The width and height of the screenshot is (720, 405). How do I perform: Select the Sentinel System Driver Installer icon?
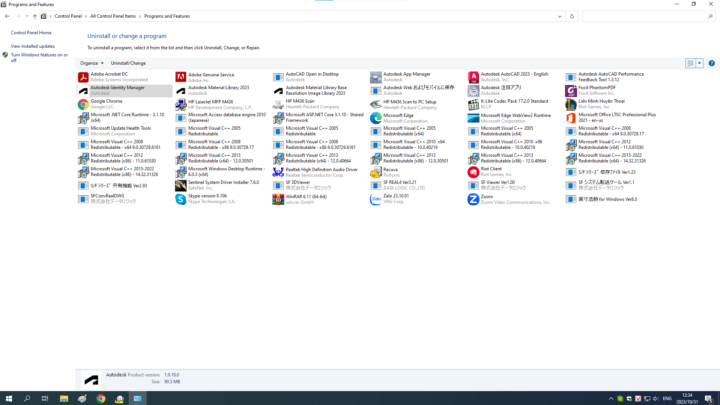(180, 186)
